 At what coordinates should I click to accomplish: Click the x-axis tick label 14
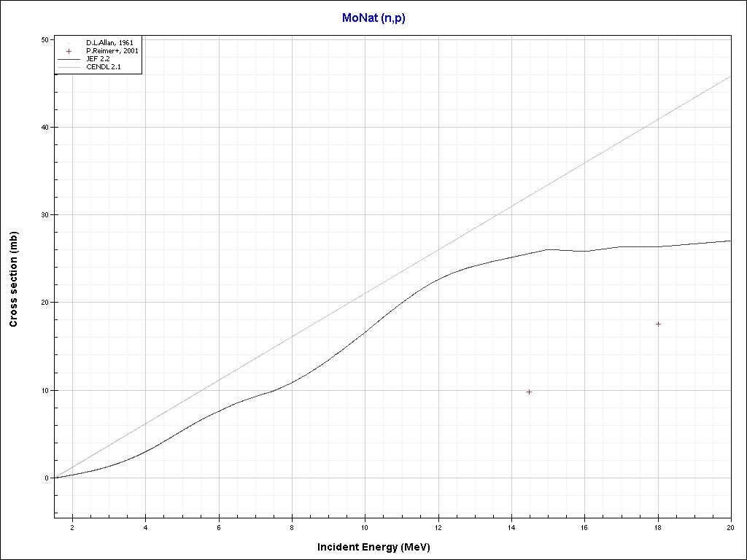click(511, 527)
